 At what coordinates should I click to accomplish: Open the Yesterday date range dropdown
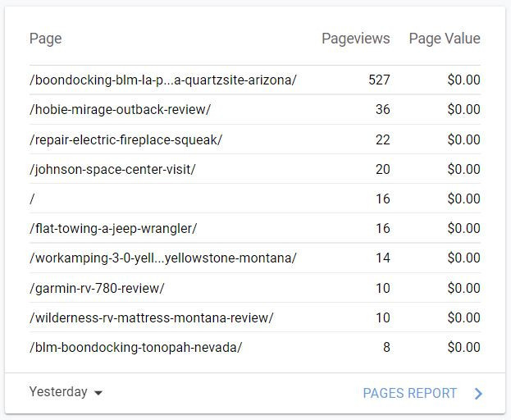click(x=59, y=392)
